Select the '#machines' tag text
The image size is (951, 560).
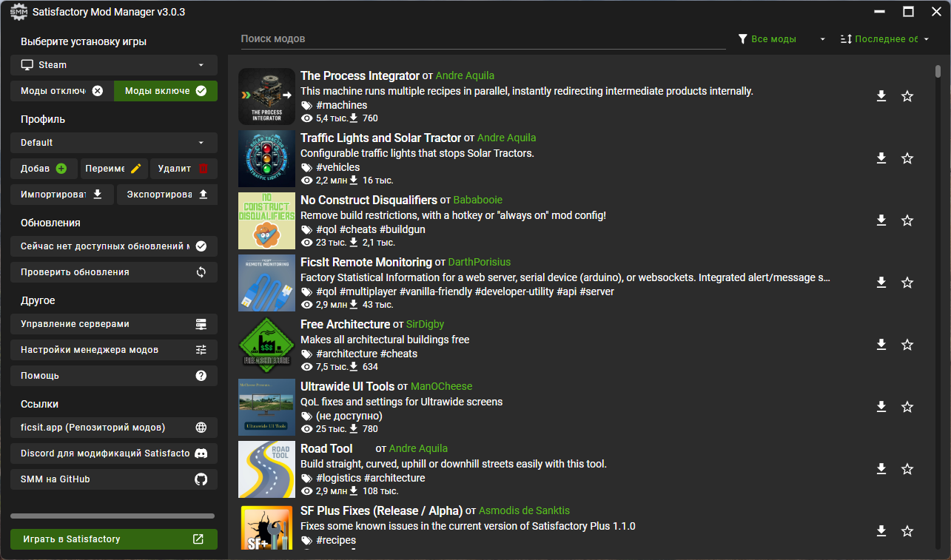click(x=341, y=105)
